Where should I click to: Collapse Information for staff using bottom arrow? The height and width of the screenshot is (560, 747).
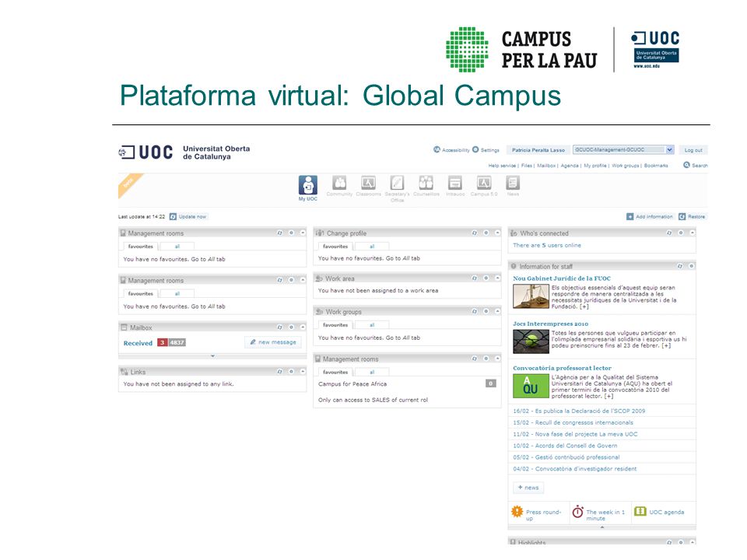(x=602, y=527)
